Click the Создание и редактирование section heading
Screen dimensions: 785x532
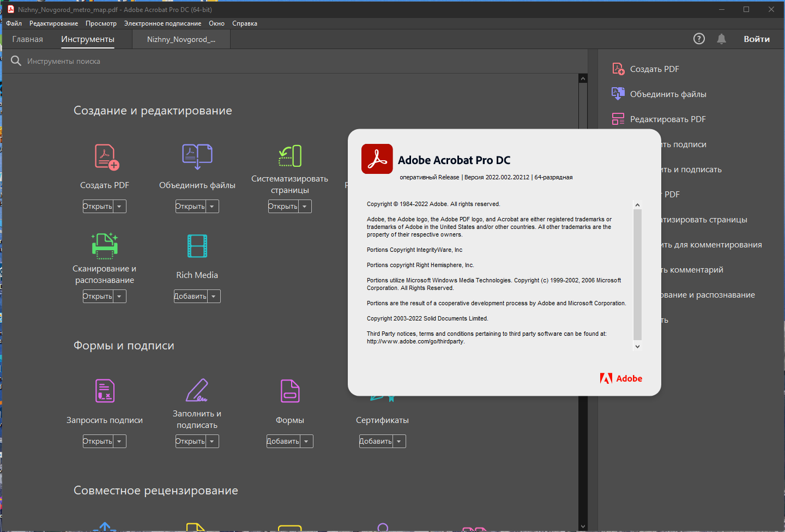[153, 111]
